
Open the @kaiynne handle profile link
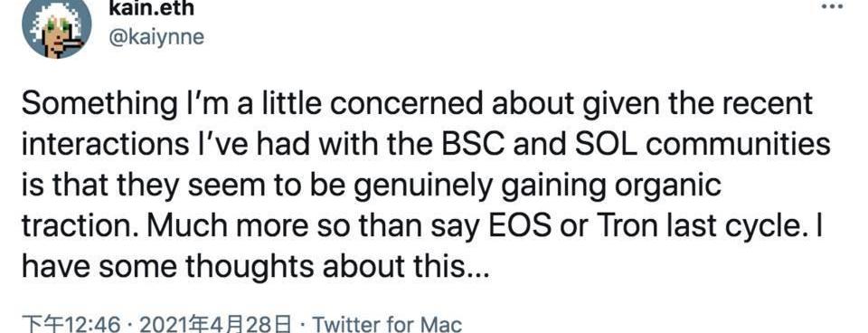[x=156, y=37]
